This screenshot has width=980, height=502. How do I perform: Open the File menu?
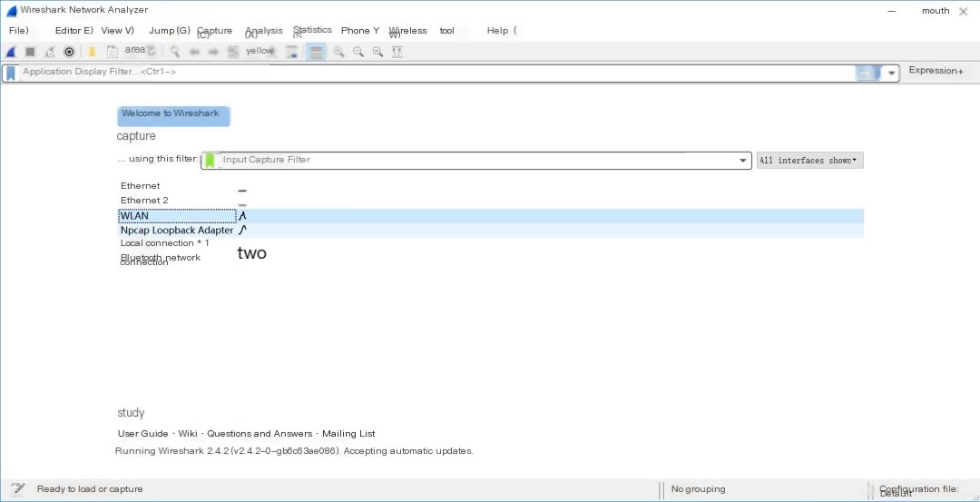pos(19,30)
